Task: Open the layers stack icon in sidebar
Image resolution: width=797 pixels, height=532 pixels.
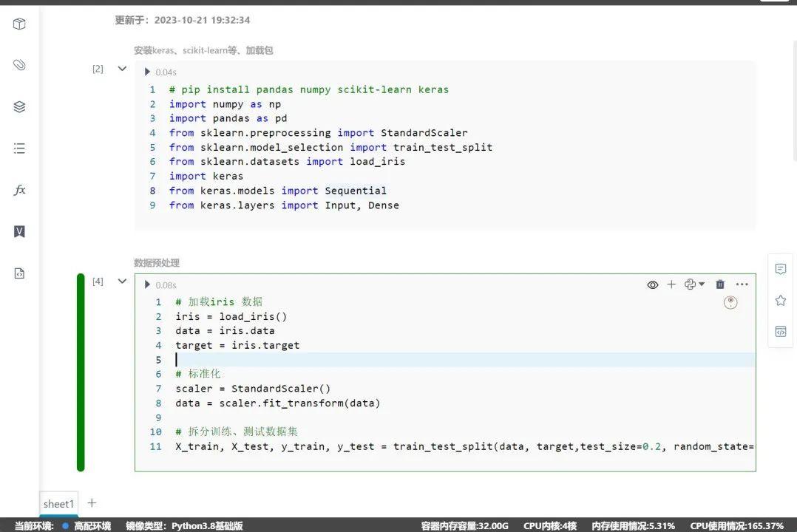Action: tap(19, 106)
